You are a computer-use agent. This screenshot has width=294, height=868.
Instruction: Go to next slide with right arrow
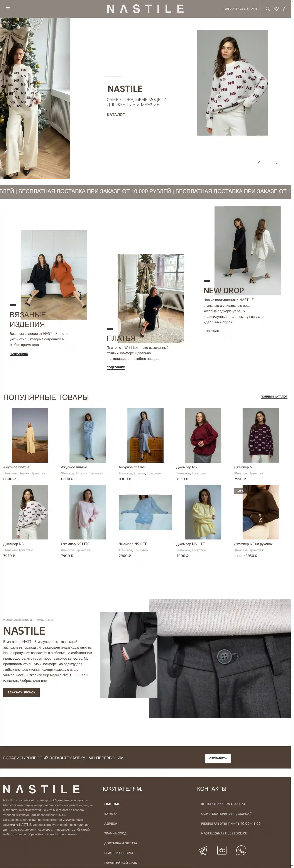274,163
